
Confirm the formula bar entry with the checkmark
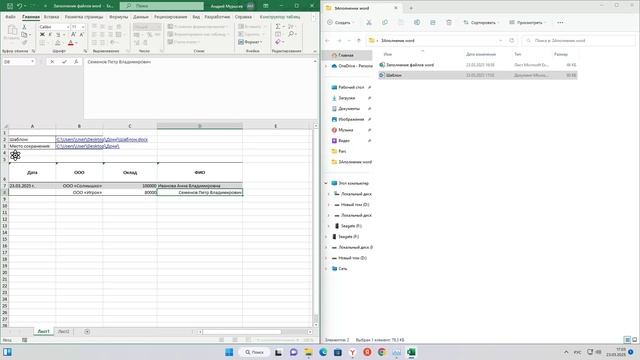tap(64, 62)
